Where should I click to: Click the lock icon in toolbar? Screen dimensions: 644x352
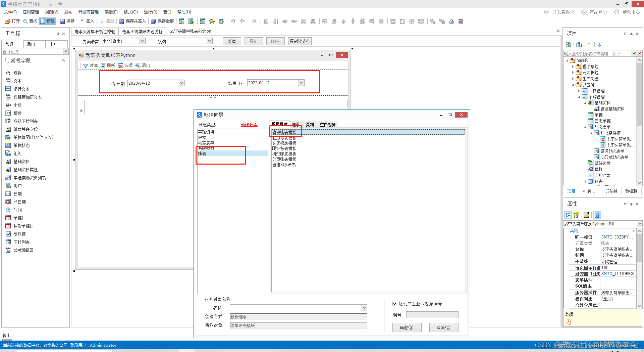(451, 21)
